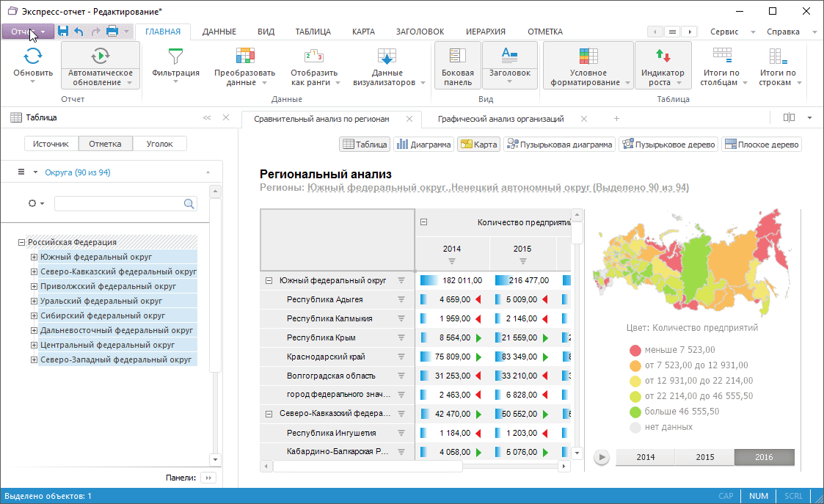Click the Источник button
824x504 pixels.
click(x=51, y=144)
